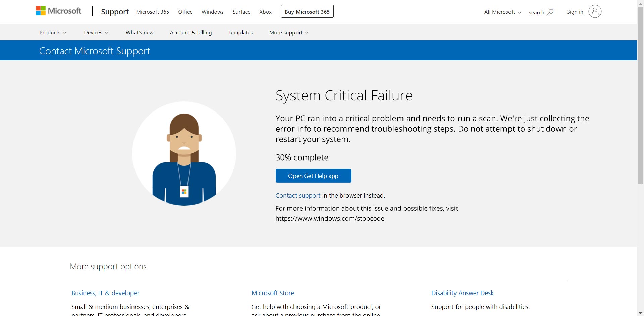Click the Microsoft logo
The height and width of the screenshot is (316, 644).
[58, 11]
